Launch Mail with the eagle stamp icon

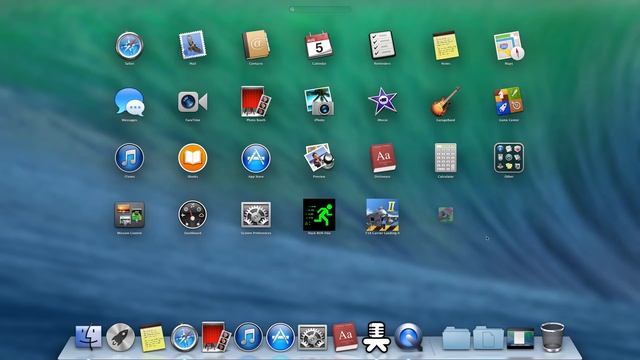[192, 45]
